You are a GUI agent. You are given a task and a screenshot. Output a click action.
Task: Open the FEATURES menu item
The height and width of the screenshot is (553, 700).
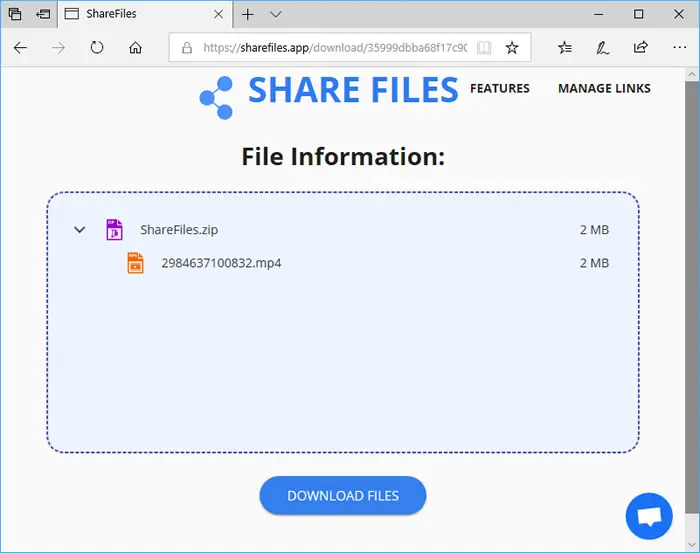click(500, 88)
